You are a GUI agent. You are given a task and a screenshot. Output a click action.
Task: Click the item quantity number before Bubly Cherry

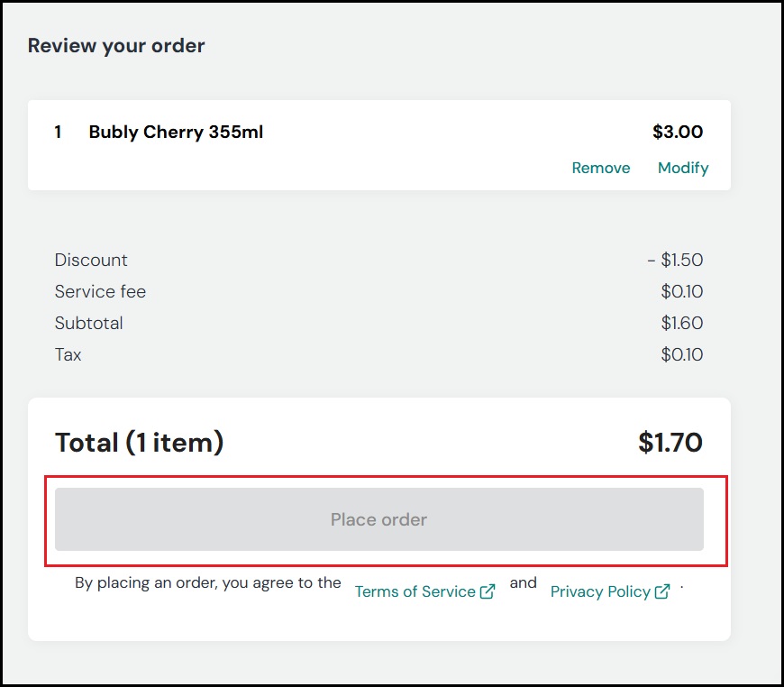coord(58,133)
